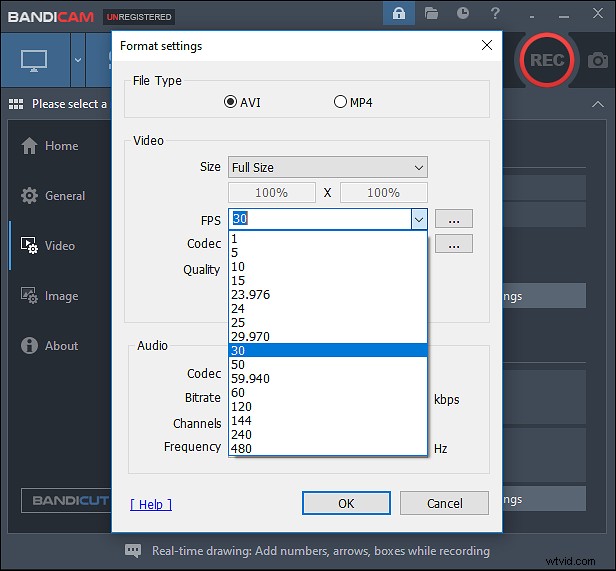This screenshot has width=616, height=571.
Task: Open the scheduled recording clock icon
Action: coord(462,14)
